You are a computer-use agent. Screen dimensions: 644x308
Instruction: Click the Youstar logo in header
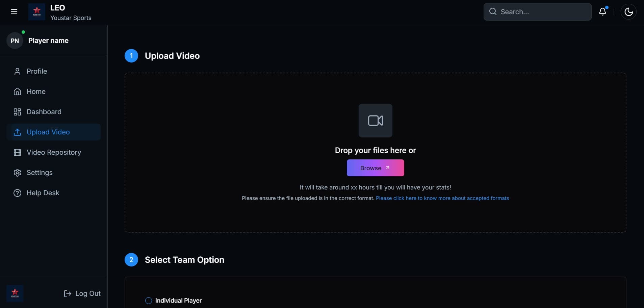click(37, 12)
